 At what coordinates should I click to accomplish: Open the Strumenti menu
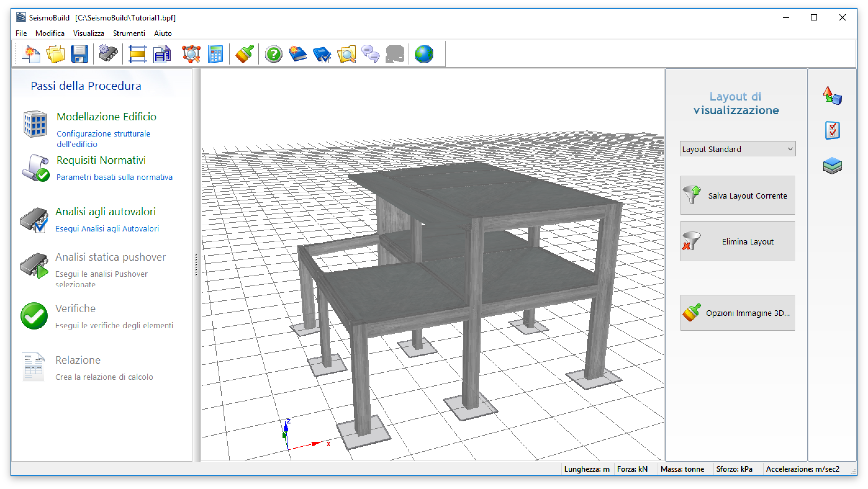[129, 33]
